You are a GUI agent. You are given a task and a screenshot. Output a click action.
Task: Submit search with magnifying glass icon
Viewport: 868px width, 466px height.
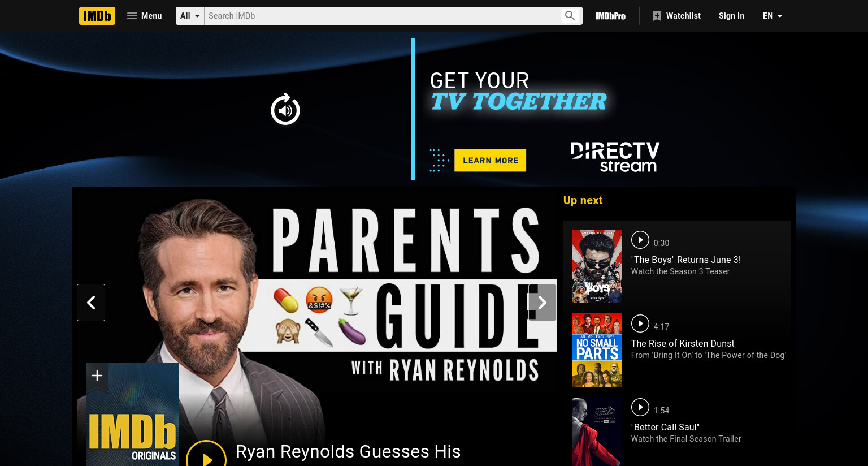[570, 16]
